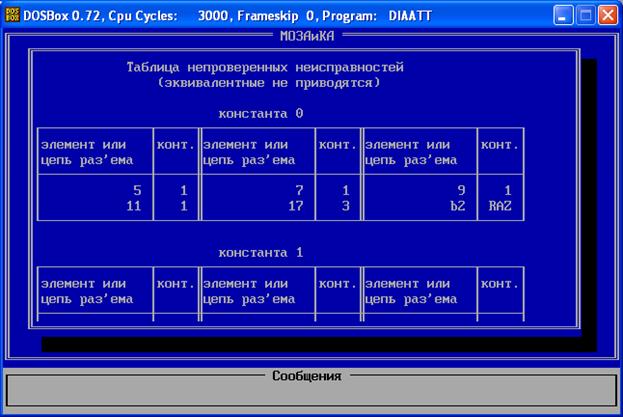Select the 'константа 1' table label
Viewport: 623px width, 417px height.
(x=260, y=253)
